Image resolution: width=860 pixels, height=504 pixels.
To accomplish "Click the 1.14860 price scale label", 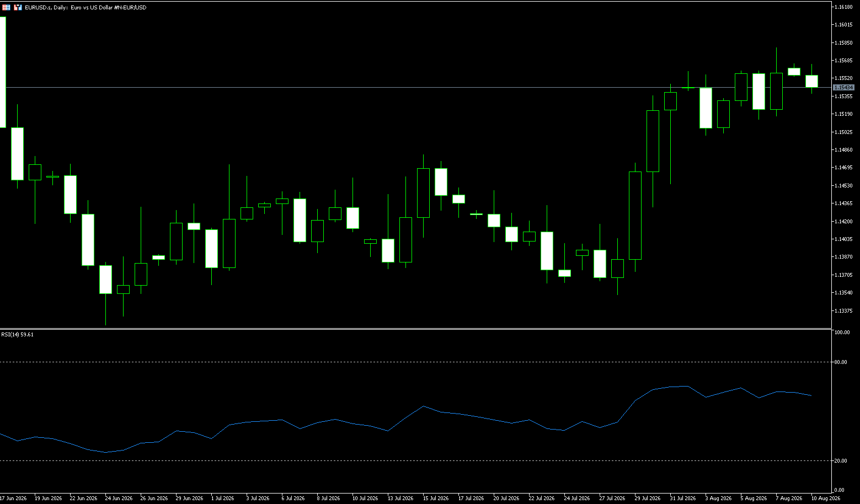I will tap(844, 150).
